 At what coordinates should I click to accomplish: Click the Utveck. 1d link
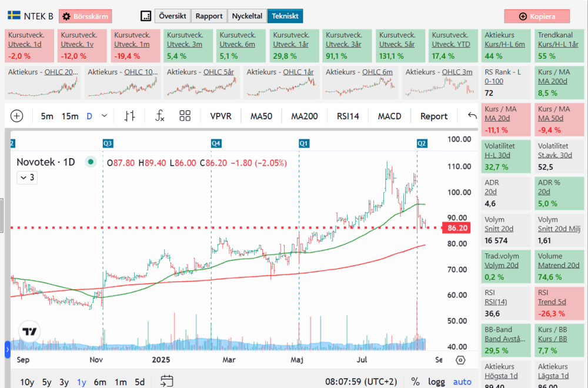pyautogui.click(x=25, y=44)
